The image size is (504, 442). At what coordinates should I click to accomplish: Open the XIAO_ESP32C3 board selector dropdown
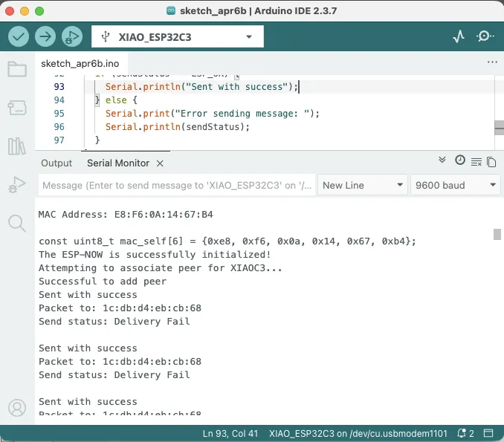click(178, 36)
